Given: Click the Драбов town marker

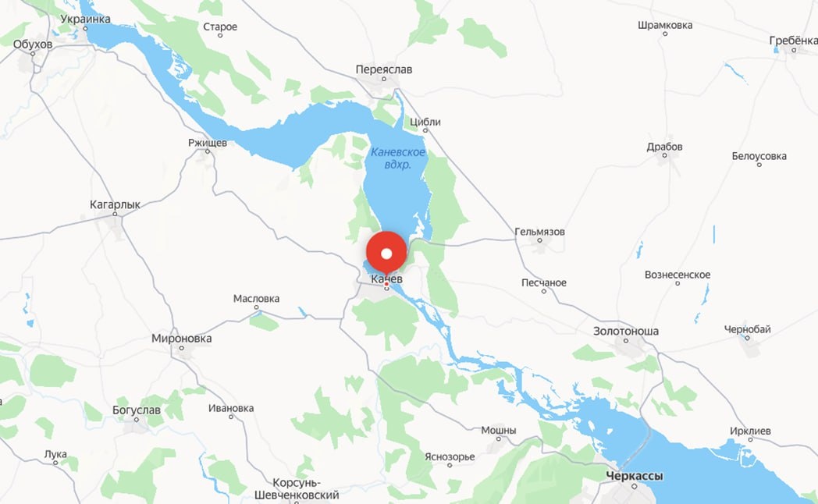Looking at the screenshot, I should (x=665, y=155).
